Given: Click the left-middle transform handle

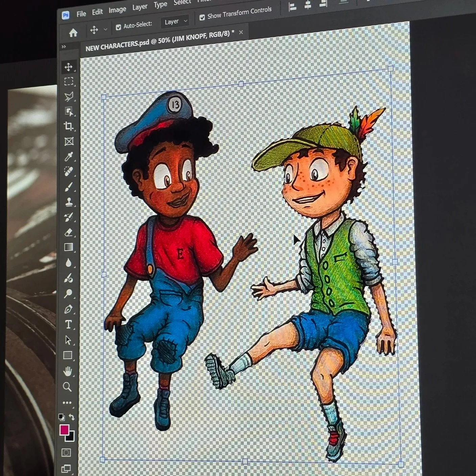Looking at the screenshot, I should 103,275.
